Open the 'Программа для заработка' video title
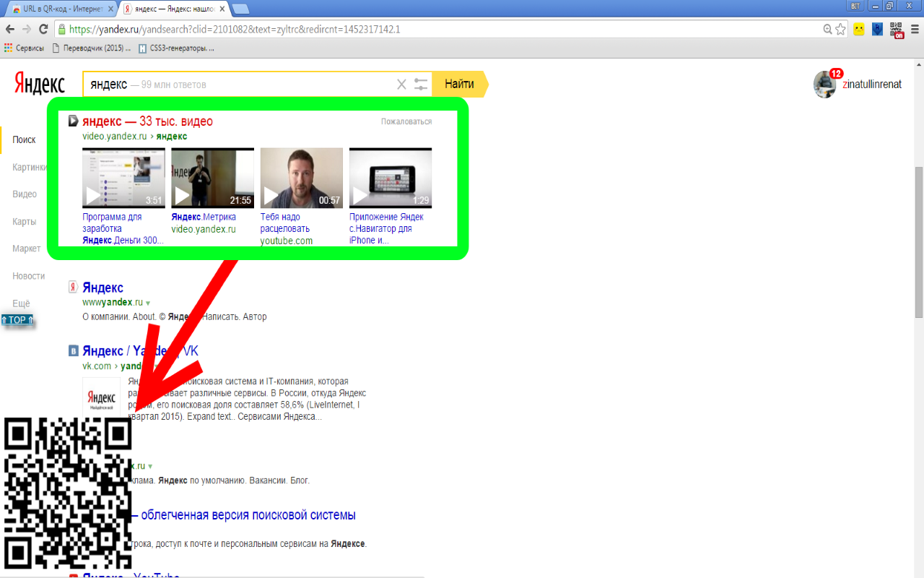Image resolution: width=924 pixels, height=578 pixels. (123, 228)
